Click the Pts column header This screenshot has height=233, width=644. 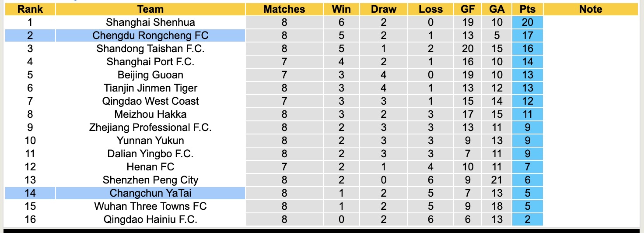(528, 9)
